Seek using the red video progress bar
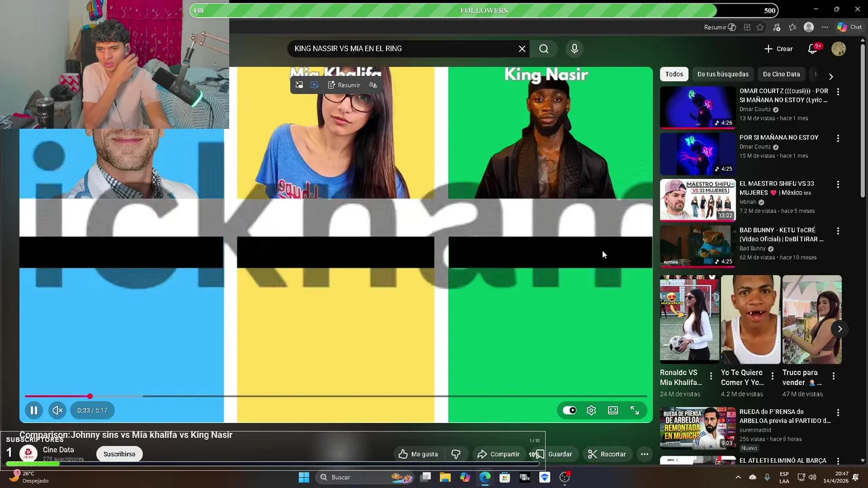Screen dimensions: 868x488 (336, 396)
